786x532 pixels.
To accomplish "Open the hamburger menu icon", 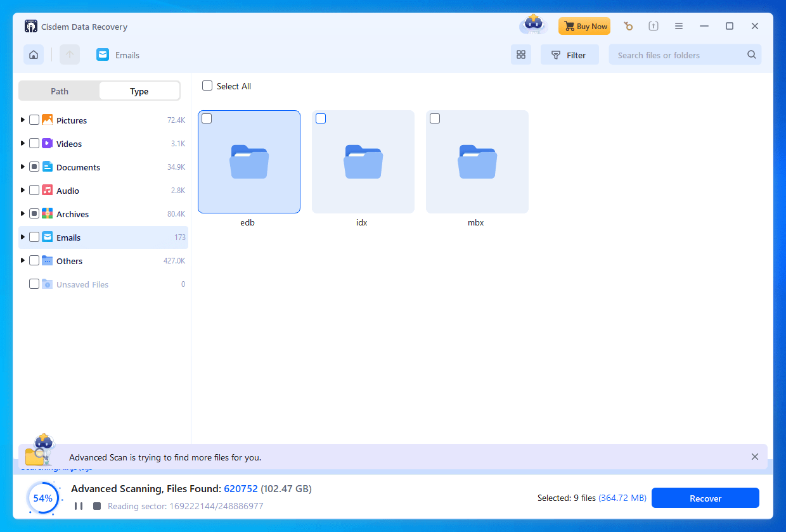I will pos(679,27).
